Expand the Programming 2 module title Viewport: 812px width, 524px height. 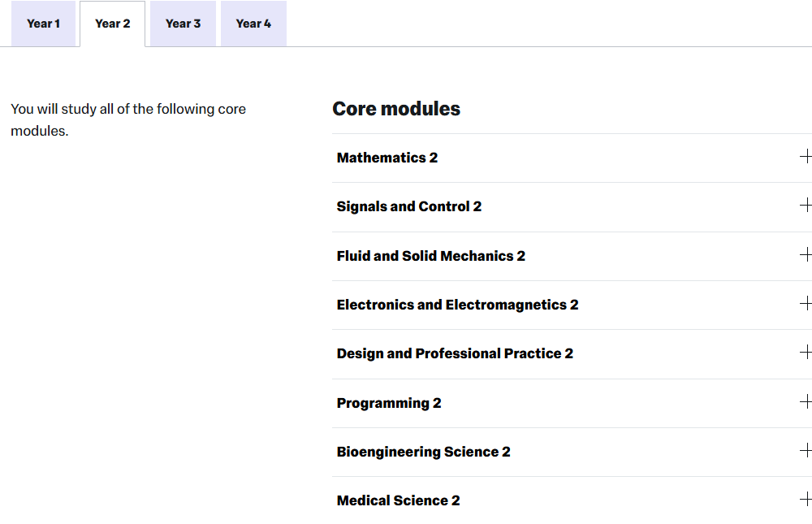click(x=389, y=403)
